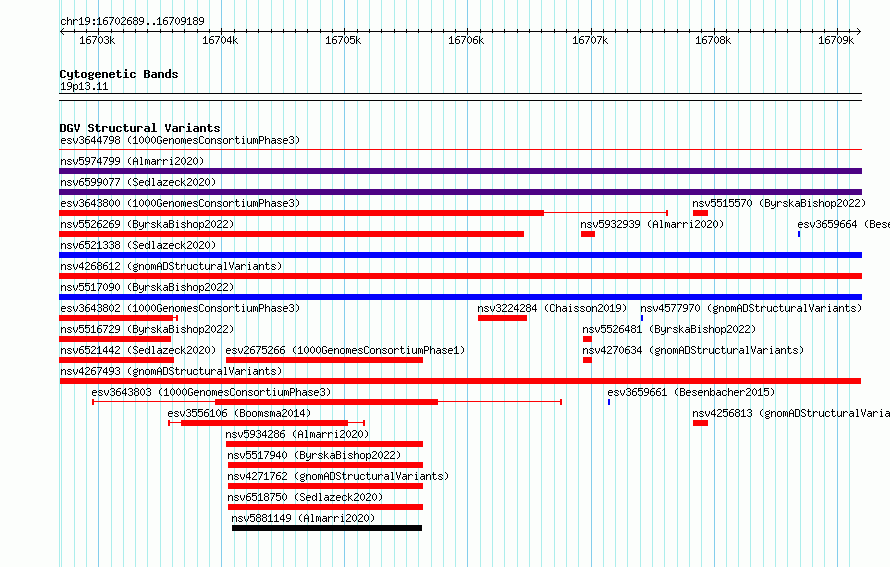Select the nsv5974799 (Almarri2020) purple bar
Image resolution: width=890 pixels, height=567 pixels.
click(x=460, y=171)
